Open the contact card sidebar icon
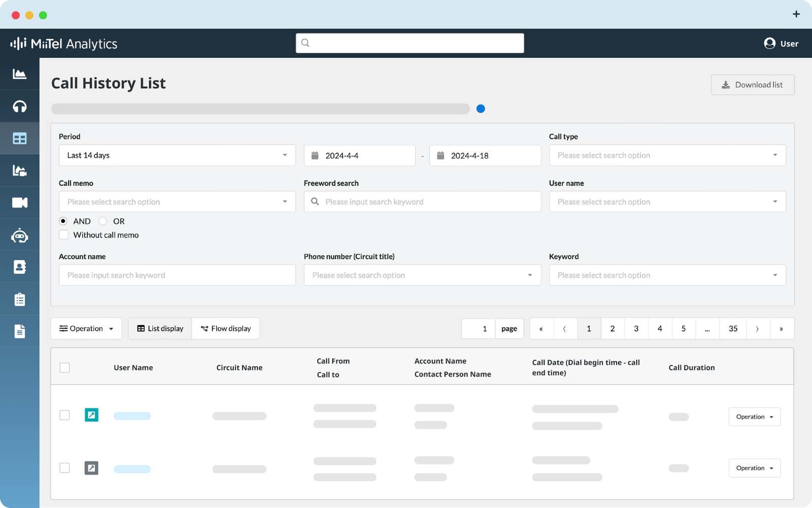Screen dimensions: 812x508 click(19, 267)
